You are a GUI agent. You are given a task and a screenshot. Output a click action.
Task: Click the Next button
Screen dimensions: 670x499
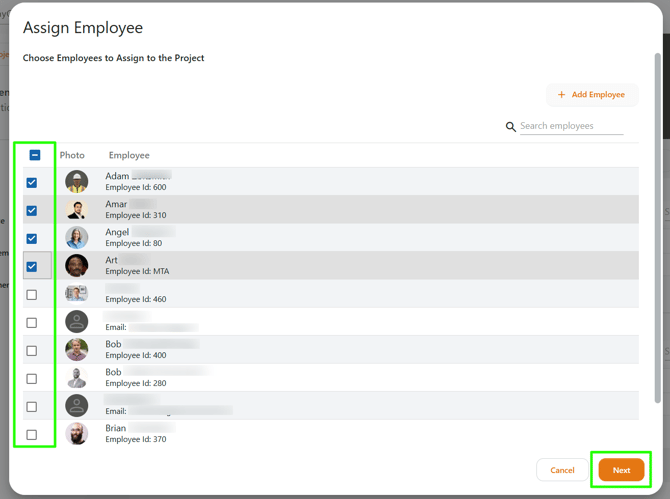[621, 470]
